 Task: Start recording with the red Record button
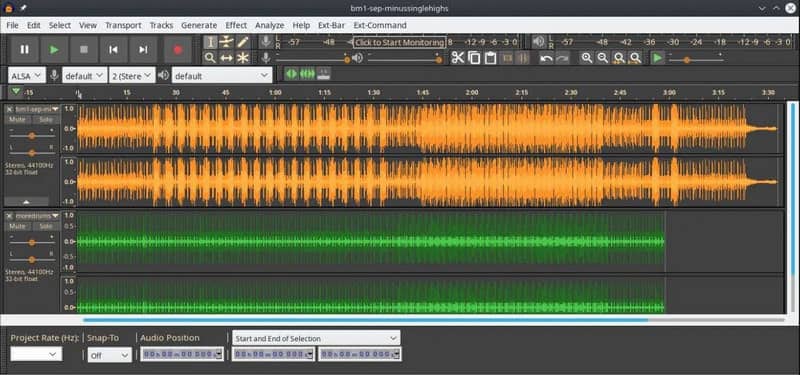click(x=178, y=49)
